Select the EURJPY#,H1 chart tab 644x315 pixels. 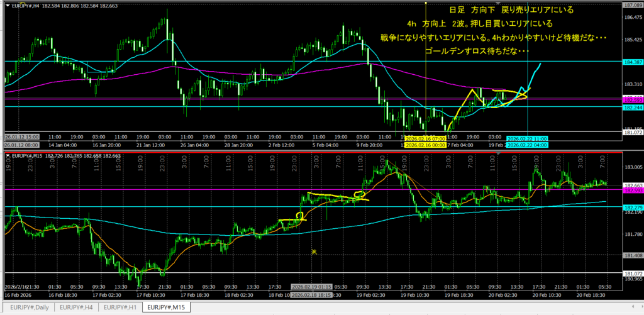click(x=120, y=307)
